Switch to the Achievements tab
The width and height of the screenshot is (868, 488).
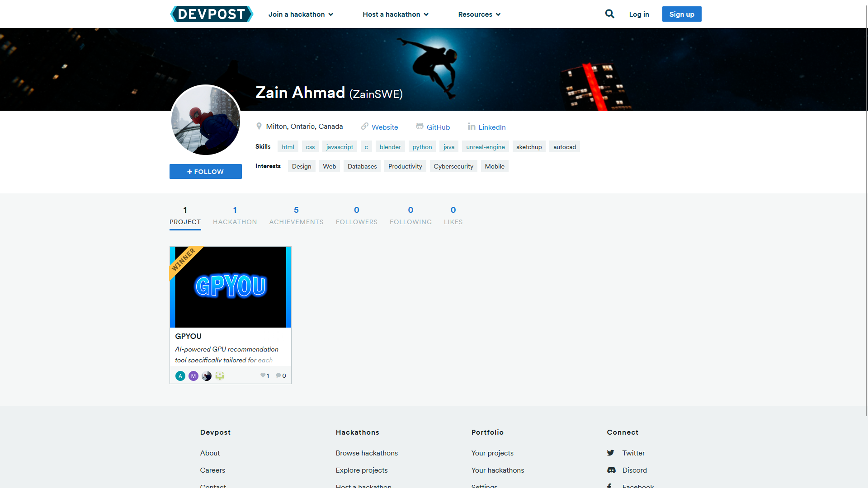[296, 216]
